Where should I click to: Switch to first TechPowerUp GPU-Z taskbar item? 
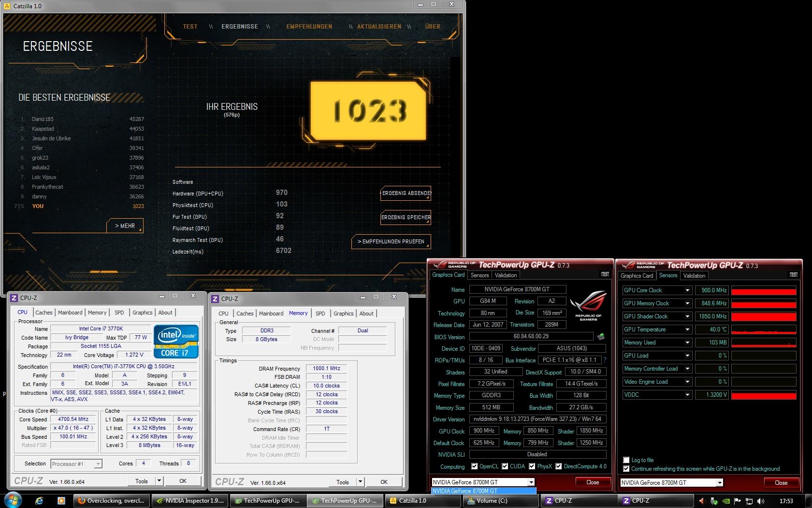click(268, 501)
